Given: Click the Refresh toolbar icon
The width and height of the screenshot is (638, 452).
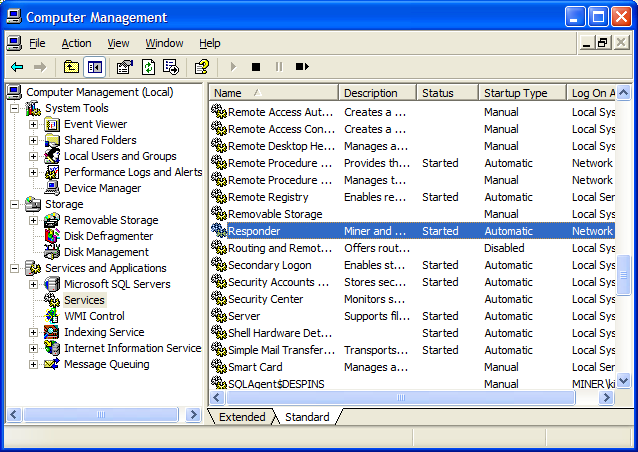Looking at the screenshot, I should point(148,67).
